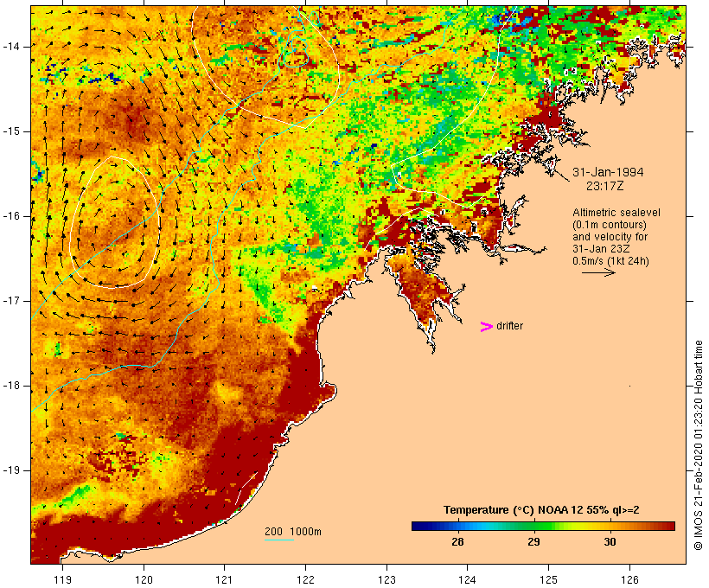Click the colorbar tick label '29'

coord(533,541)
